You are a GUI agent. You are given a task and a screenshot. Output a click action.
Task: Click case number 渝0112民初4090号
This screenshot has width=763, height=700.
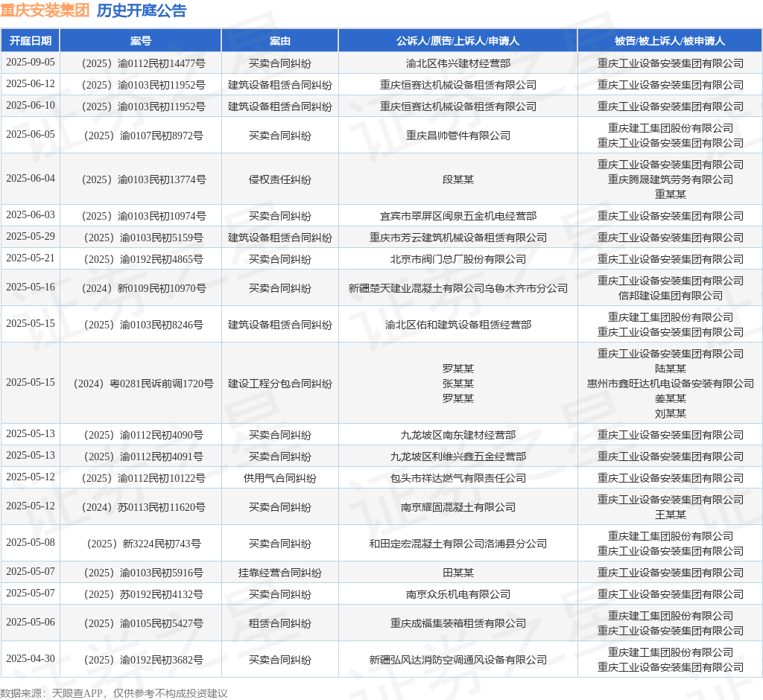[x=162, y=436]
